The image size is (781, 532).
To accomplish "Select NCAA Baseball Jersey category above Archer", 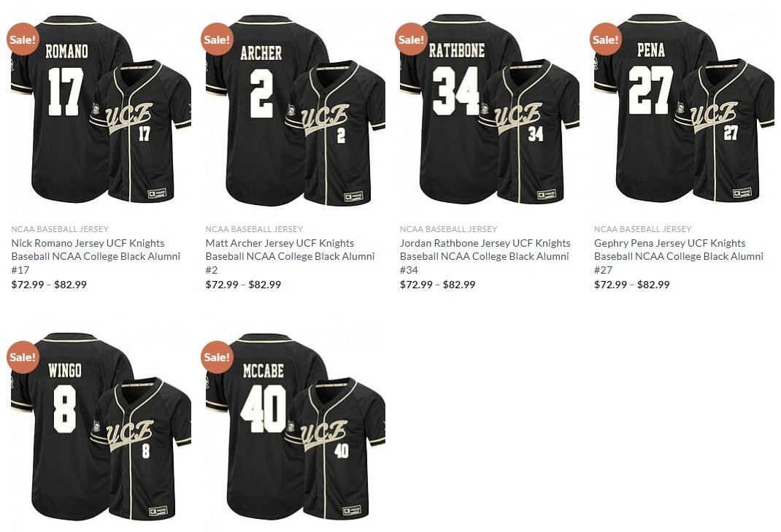I will pos(254,229).
